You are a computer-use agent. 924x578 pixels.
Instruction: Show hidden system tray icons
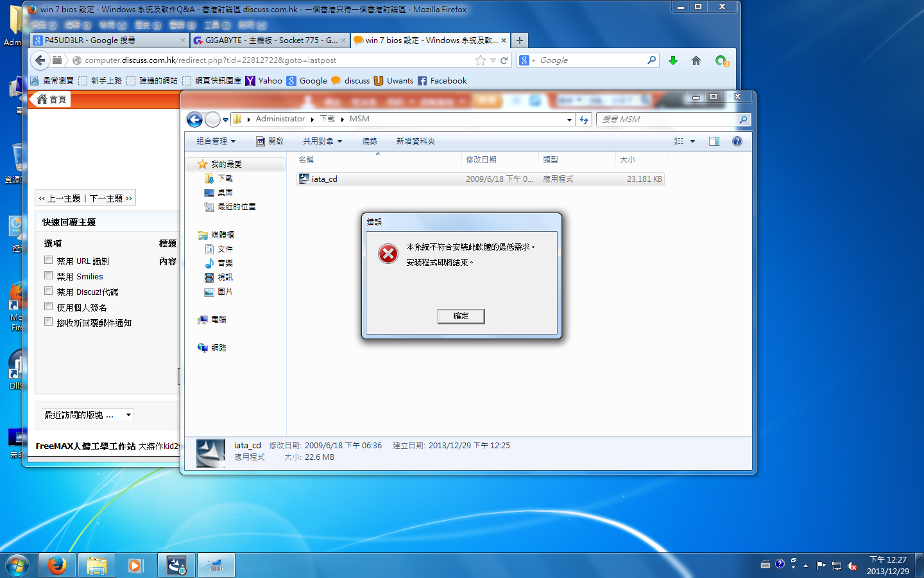point(805,566)
